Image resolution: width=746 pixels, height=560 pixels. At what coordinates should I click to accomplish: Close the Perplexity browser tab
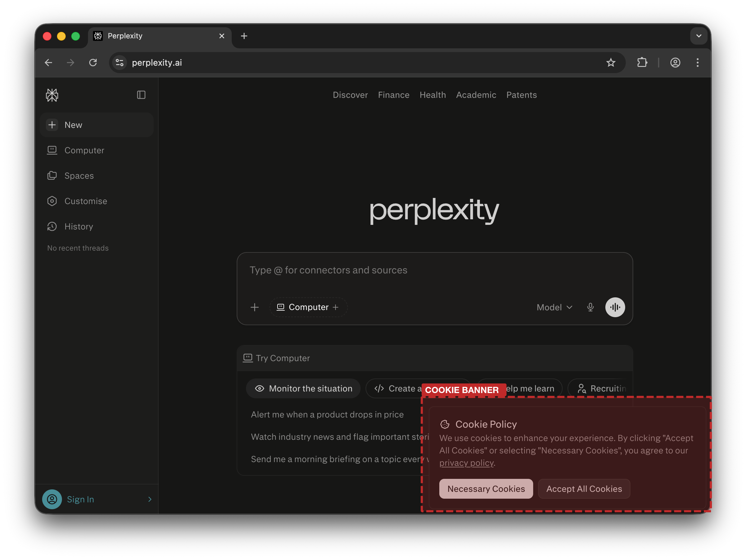(x=222, y=36)
